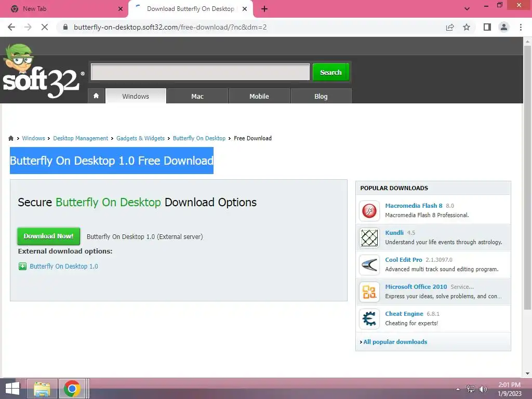Click the scrollbar down arrow
Viewport: 532px width, 399px height.
coord(527,374)
